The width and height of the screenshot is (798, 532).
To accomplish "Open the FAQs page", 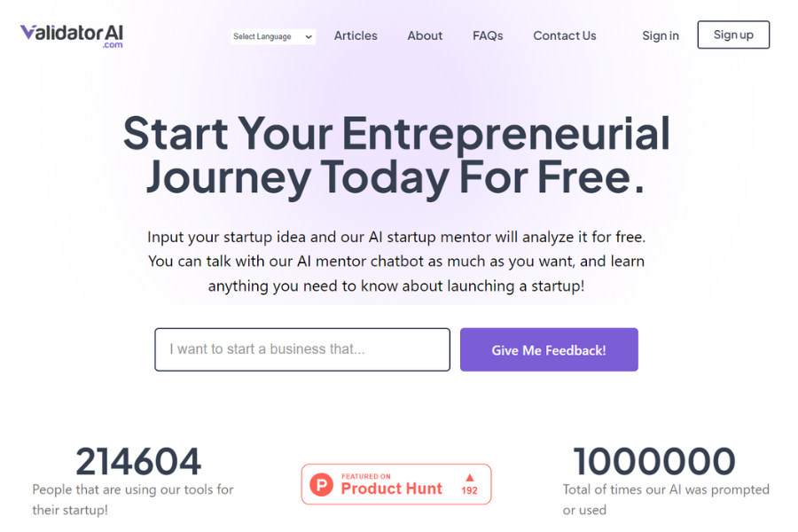I will 487,35.
